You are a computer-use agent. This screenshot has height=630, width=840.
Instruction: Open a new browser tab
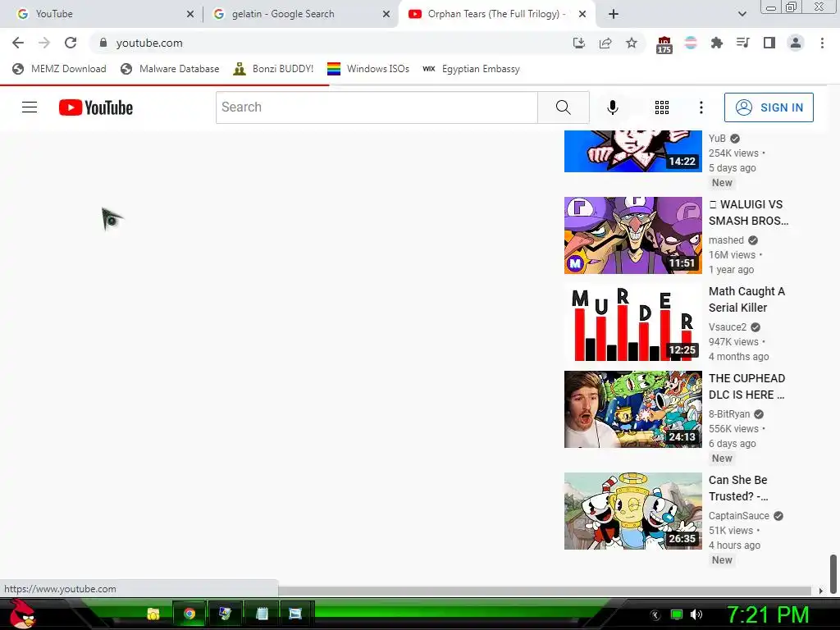click(x=614, y=14)
